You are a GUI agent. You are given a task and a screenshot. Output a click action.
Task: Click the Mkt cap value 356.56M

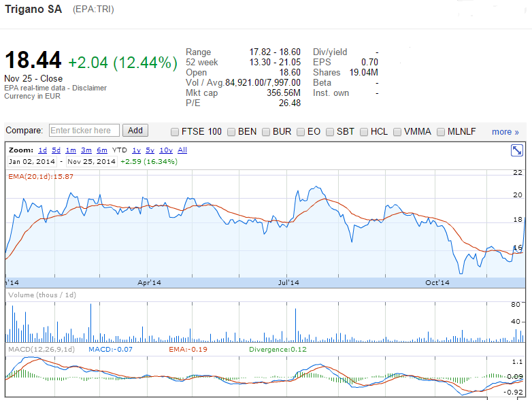[x=284, y=93]
